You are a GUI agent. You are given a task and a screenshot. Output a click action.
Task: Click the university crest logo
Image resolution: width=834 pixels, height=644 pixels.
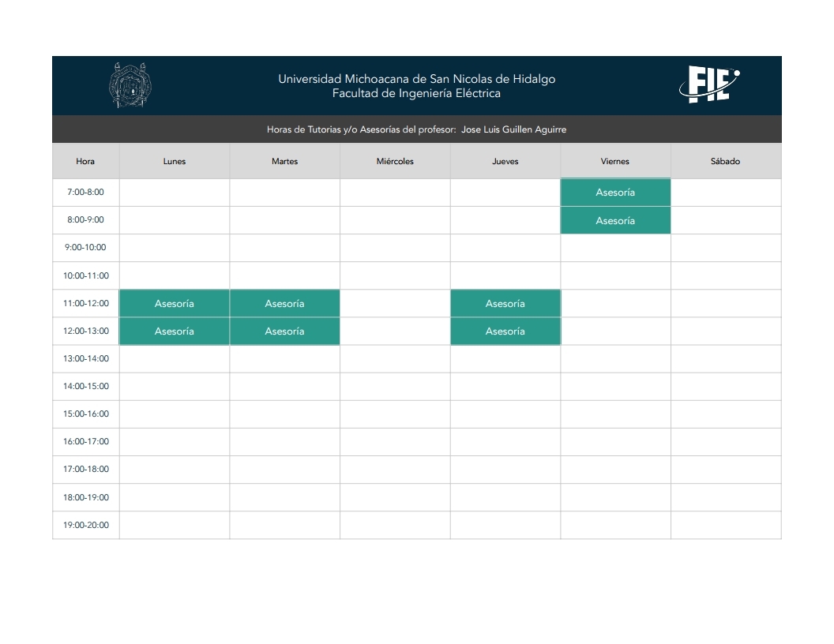coord(130,85)
